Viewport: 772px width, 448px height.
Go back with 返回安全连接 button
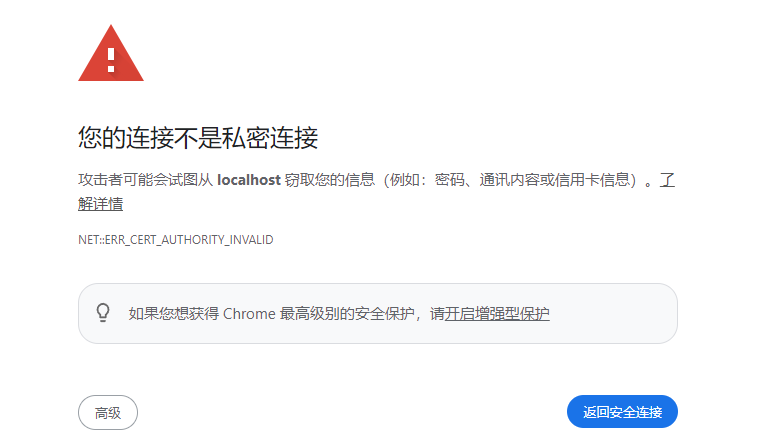coord(622,412)
